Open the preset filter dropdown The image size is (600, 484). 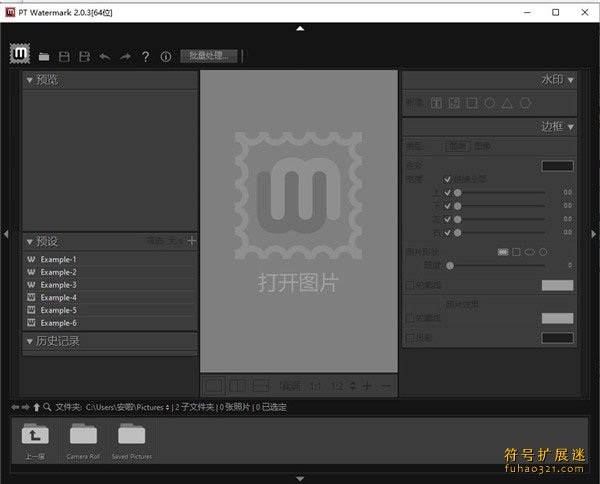click(176, 241)
